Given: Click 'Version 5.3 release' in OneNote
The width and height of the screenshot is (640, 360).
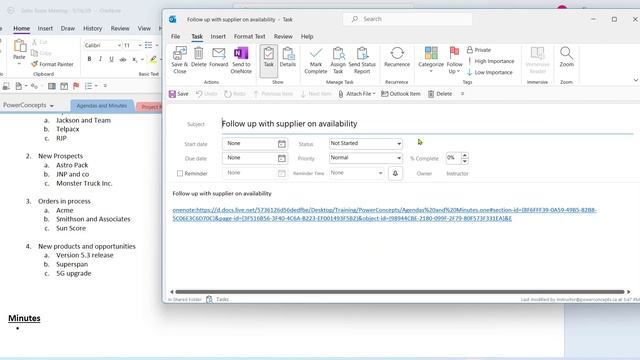Looking at the screenshot, I should coord(85,255).
